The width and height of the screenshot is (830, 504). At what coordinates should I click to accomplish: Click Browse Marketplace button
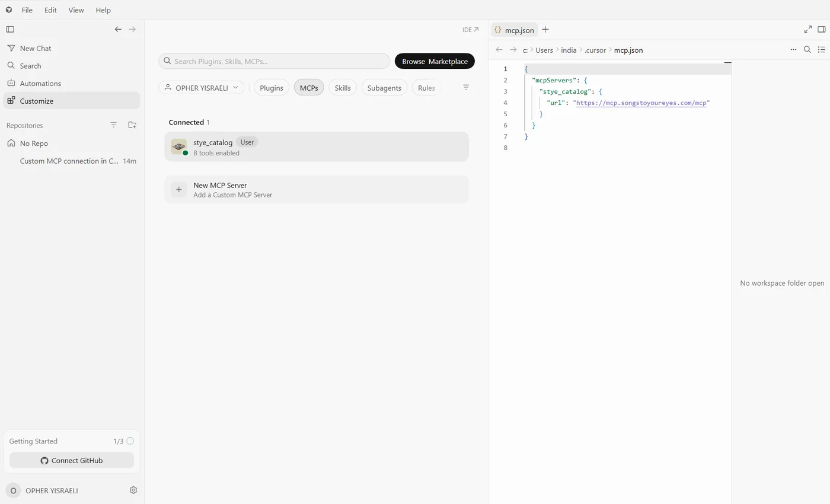[x=435, y=61]
